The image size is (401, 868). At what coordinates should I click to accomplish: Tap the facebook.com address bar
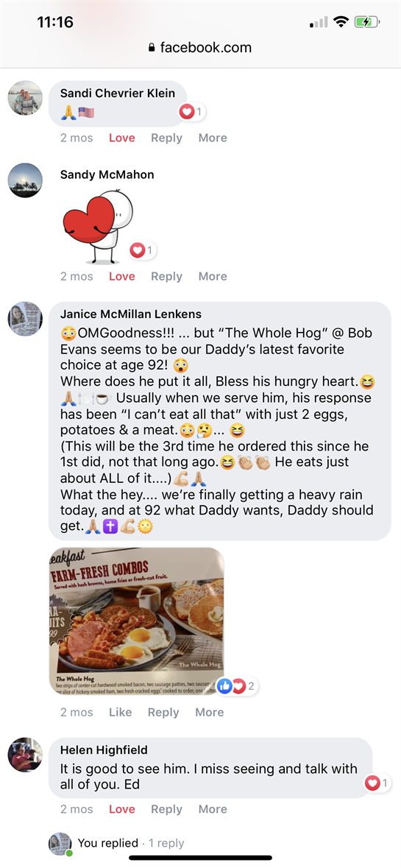pos(200,48)
